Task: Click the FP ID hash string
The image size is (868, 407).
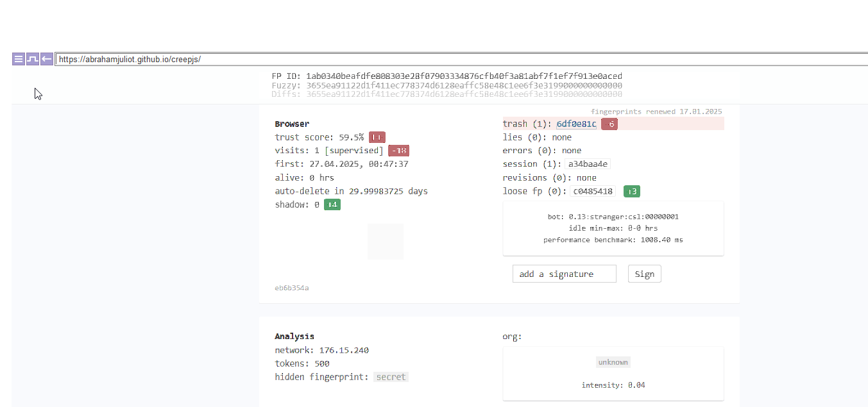Action: click(464, 76)
